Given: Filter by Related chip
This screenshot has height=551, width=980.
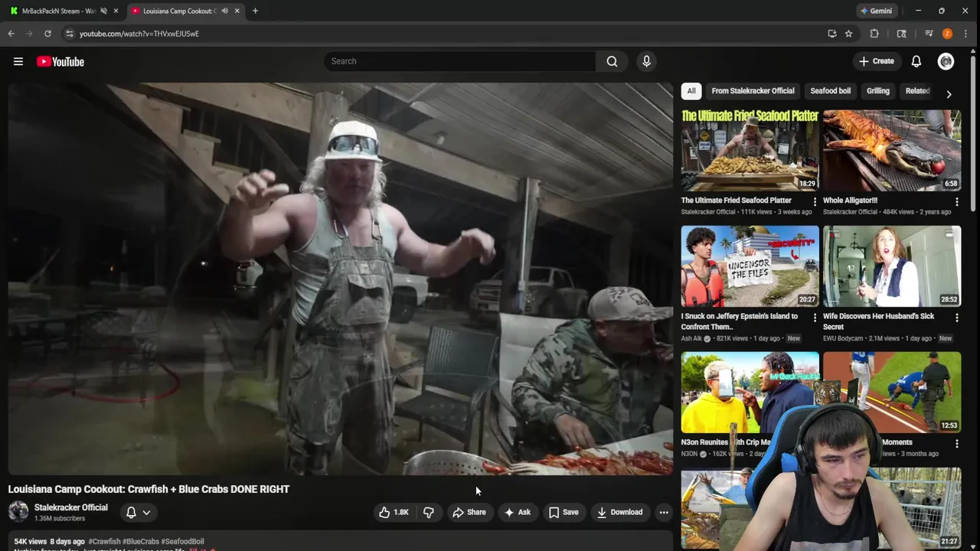Looking at the screenshot, I should pos(917,91).
